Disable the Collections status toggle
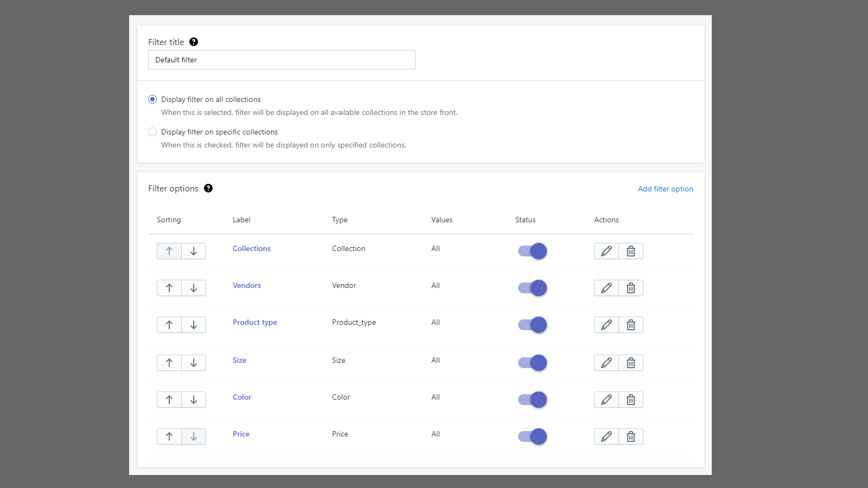868x488 pixels. 532,251
